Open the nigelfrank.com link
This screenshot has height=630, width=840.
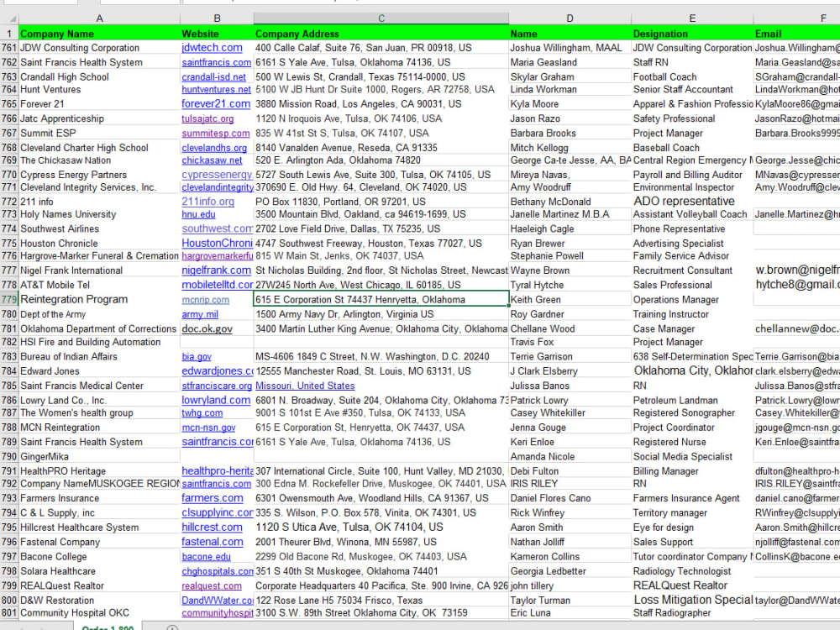pyautogui.click(x=217, y=270)
